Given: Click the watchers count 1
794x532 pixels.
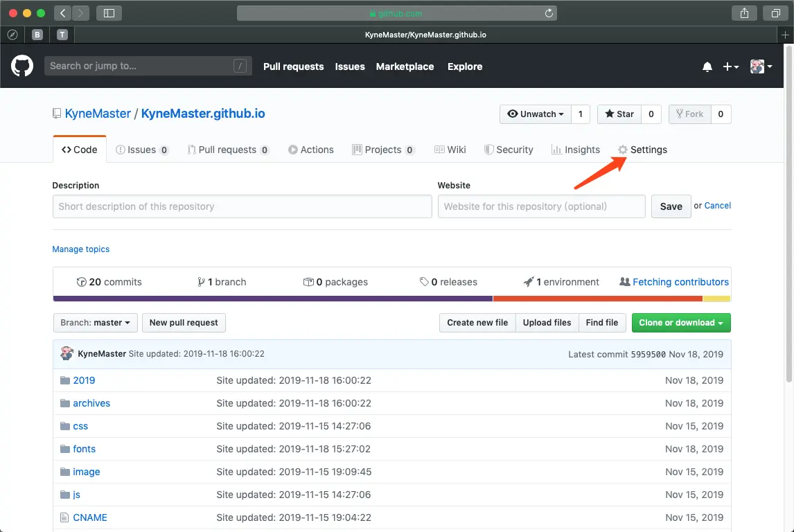Looking at the screenshot, I should (x=581, y=114).
